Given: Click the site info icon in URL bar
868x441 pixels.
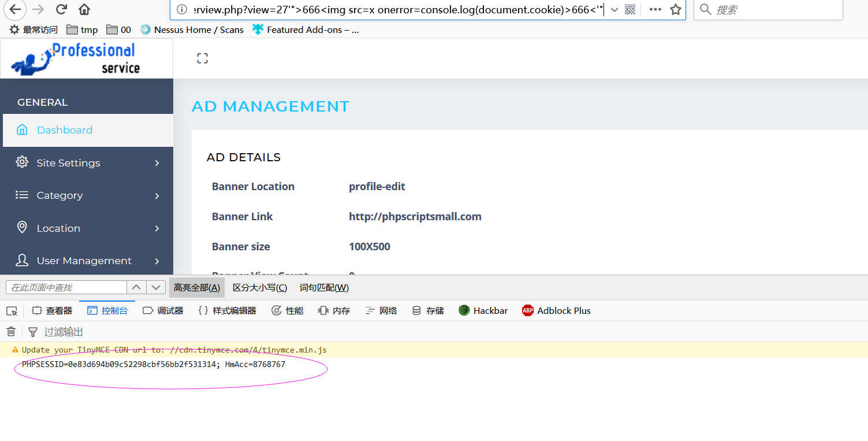Looking at the screenshot, I should [181, 9].
